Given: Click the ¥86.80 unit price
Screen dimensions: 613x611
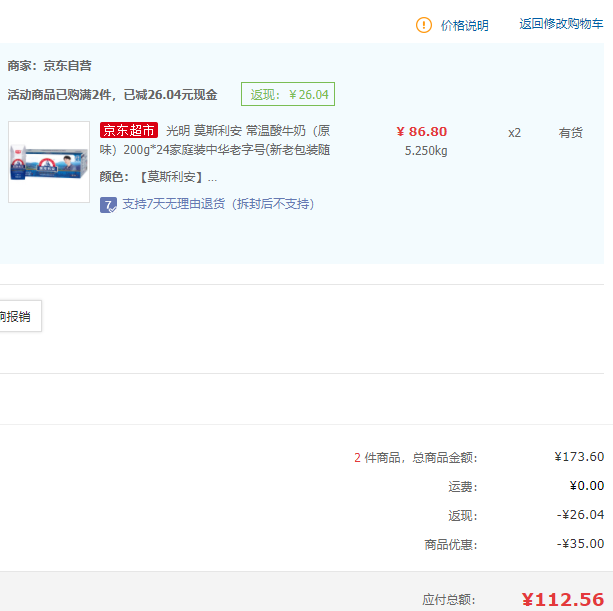Looking at the screenshot, I should tap(421, 132).
